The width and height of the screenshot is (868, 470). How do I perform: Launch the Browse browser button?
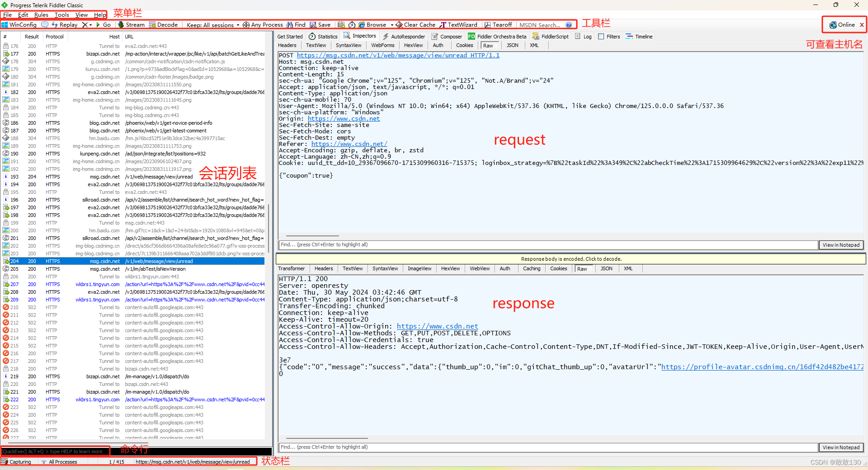373,25
